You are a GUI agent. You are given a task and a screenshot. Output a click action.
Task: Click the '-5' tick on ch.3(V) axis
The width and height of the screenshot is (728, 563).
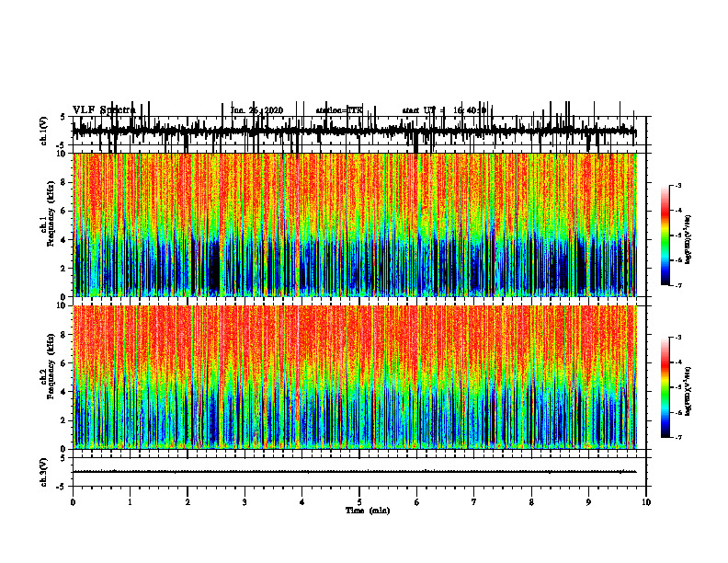(62, 487)
